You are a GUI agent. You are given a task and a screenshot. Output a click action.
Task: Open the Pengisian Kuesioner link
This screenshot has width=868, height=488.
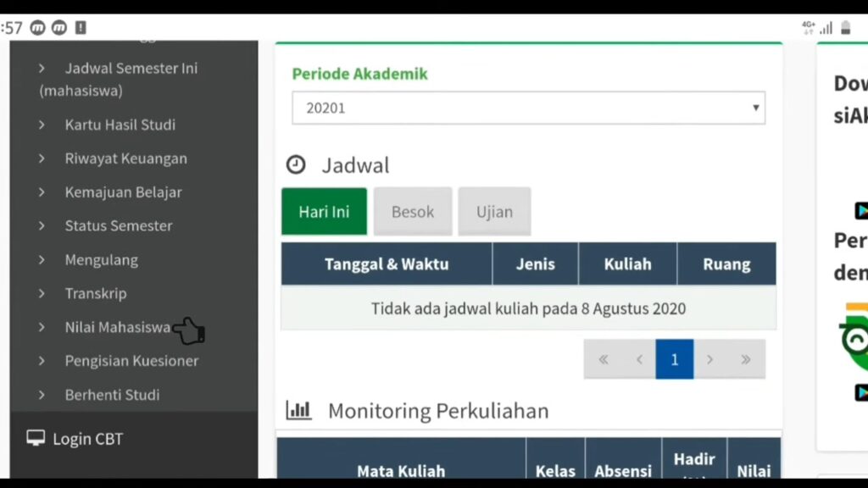(131, 360)
